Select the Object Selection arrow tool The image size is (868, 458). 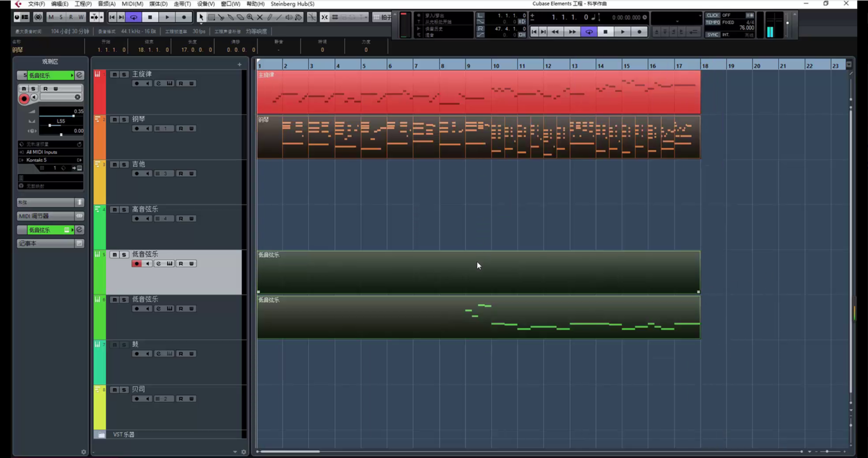coord(201,17)
